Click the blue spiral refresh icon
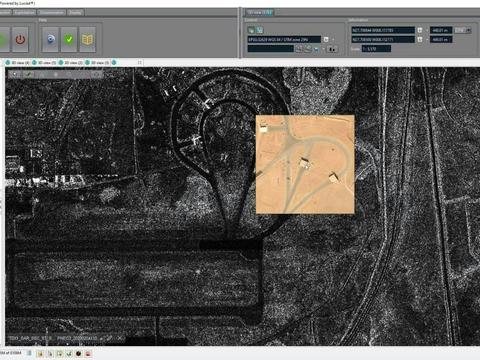The height and width of the screenshot is (360, 480). click(51, 40)
